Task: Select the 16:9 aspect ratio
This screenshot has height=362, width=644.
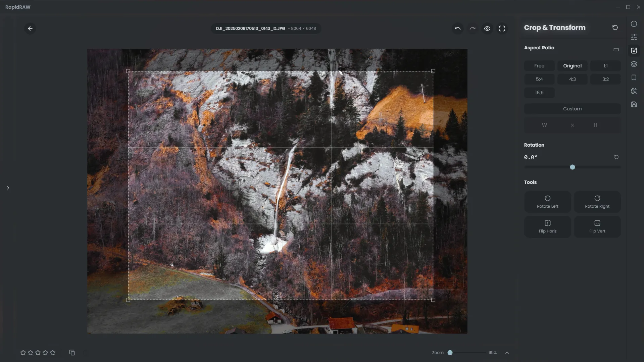Action: [539, 93]
